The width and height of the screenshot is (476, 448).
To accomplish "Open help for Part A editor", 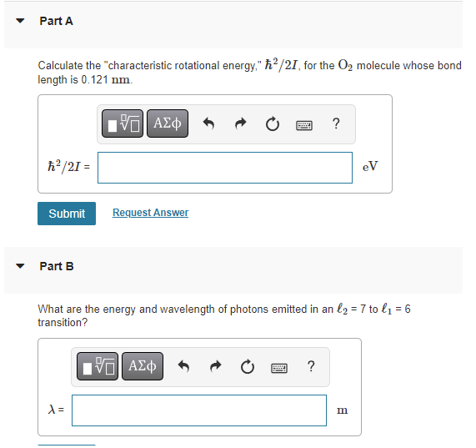I will tap(336, 123).
